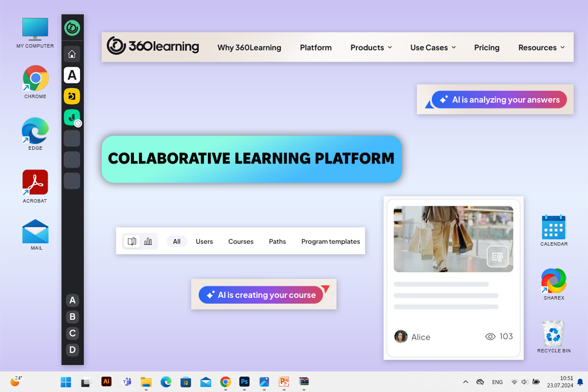Open WinRAR in taskbar

304,382
